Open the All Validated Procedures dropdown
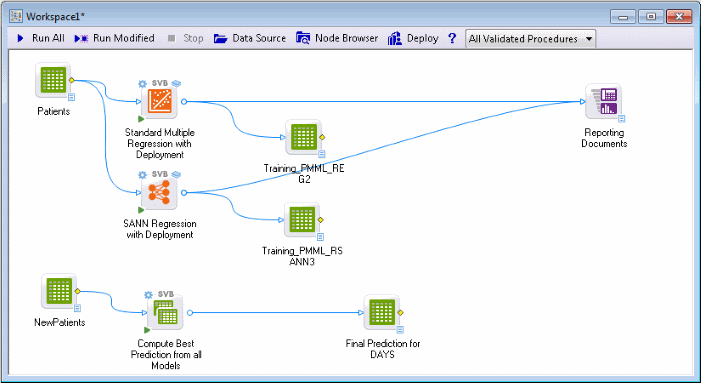The height and width of the screenshot is (383, 701). click(x=530, y=39)
